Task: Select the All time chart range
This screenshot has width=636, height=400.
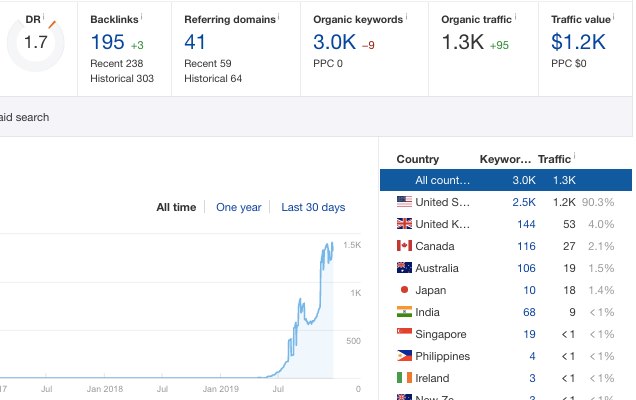Action: 176,207
